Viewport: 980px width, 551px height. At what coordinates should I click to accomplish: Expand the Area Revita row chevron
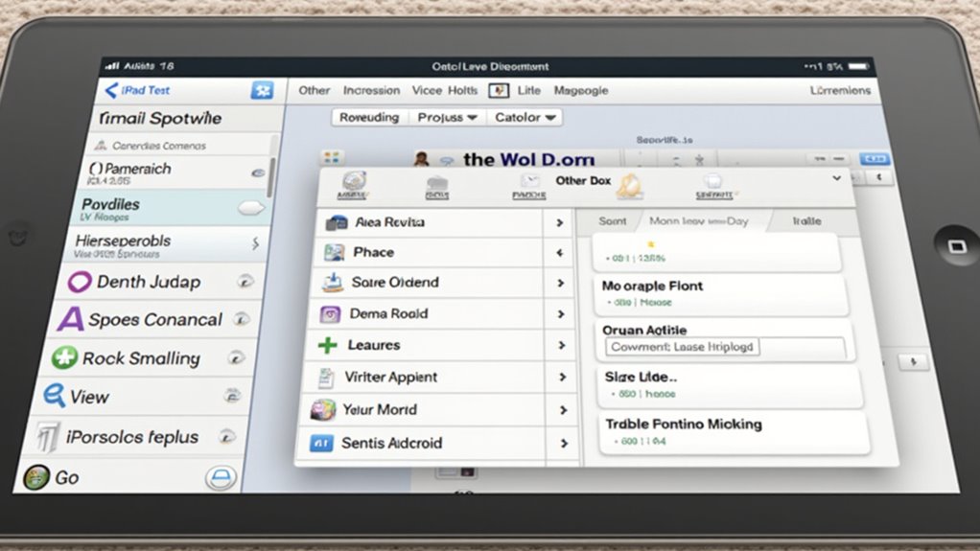(x=559, y=222)
